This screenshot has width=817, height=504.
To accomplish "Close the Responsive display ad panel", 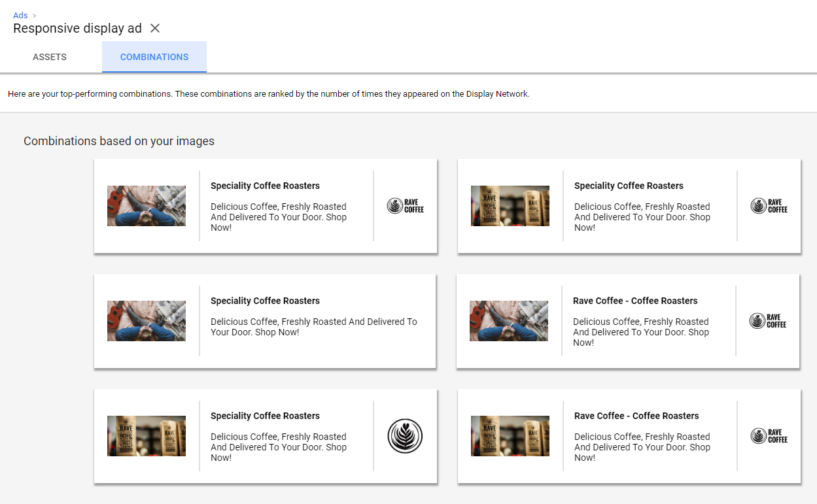I will click(x=155, y=28).
